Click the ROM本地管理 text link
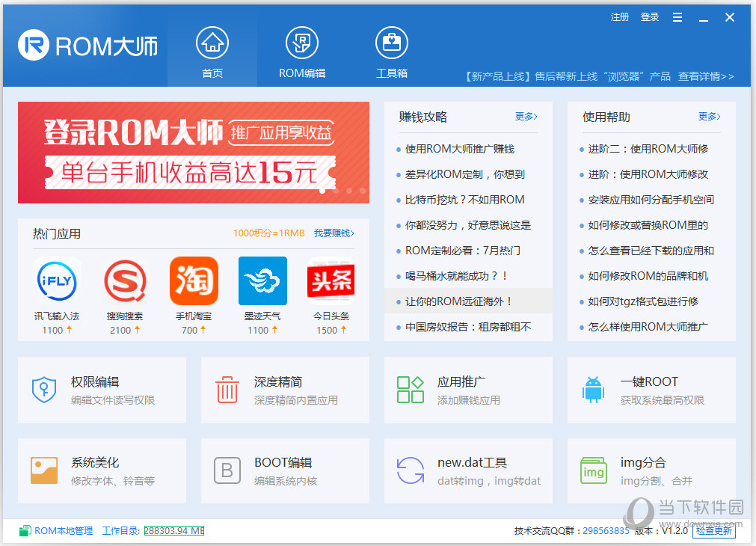 pos(64,530)
